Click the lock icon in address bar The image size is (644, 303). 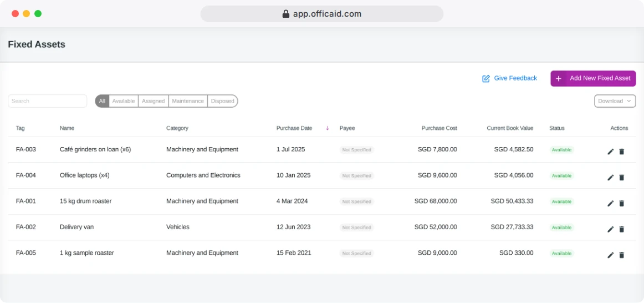tap(286, 14)
